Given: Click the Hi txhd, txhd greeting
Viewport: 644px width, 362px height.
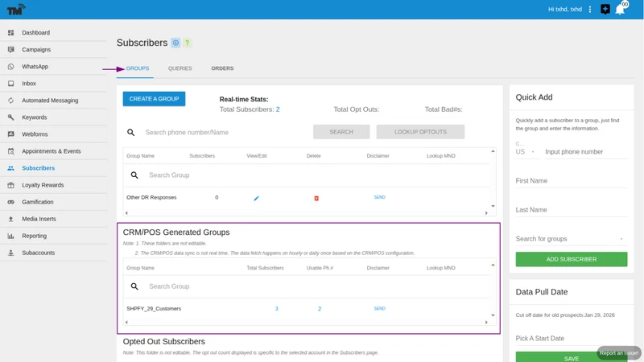Looking at the screenshot, I should pyautogui.click(x=565, y=9).
